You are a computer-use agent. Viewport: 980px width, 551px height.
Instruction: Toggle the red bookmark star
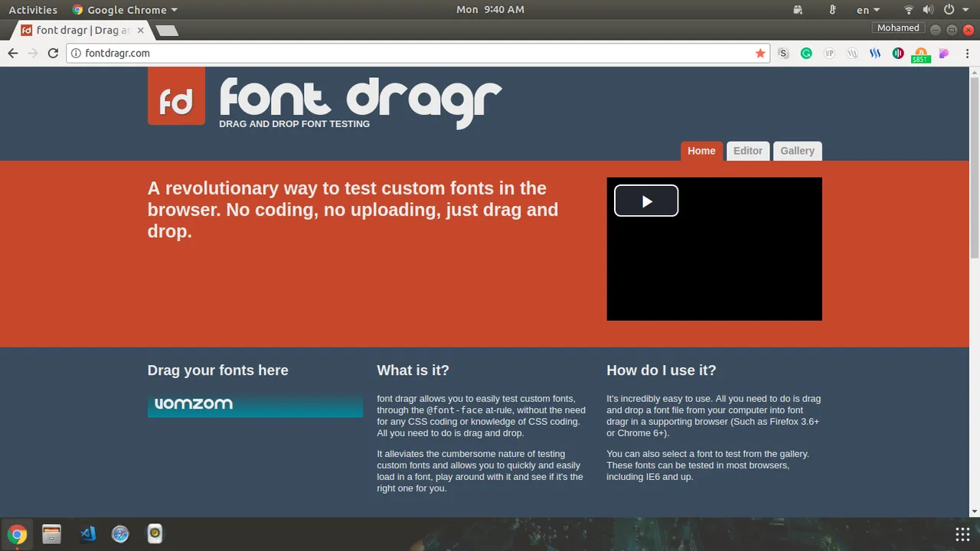coord(760,54)
